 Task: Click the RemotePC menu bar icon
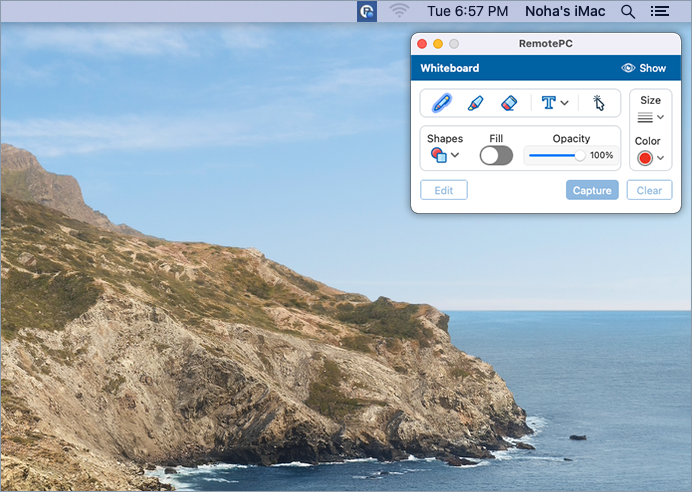coord(367,12)
